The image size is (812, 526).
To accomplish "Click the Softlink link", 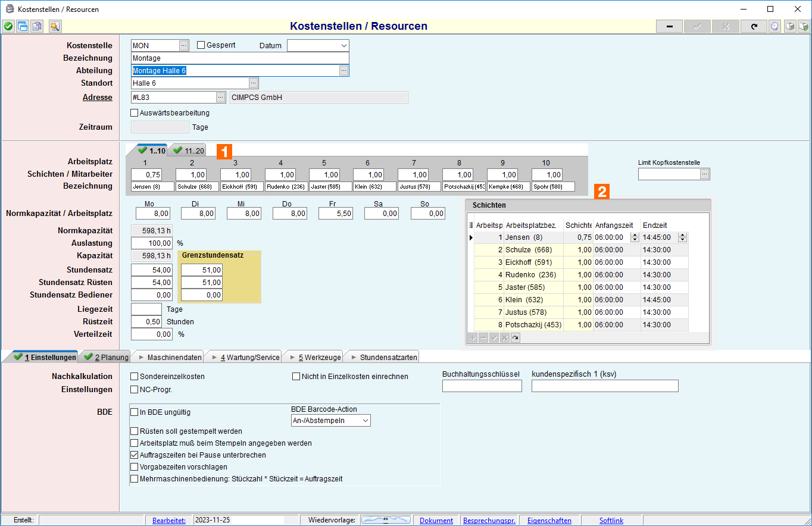I will pyautogui.click(x=611, y=520).
